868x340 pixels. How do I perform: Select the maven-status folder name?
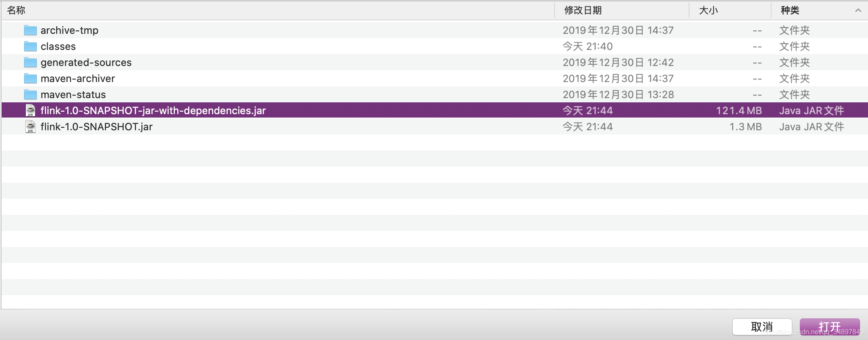click(x=73, y=94)
